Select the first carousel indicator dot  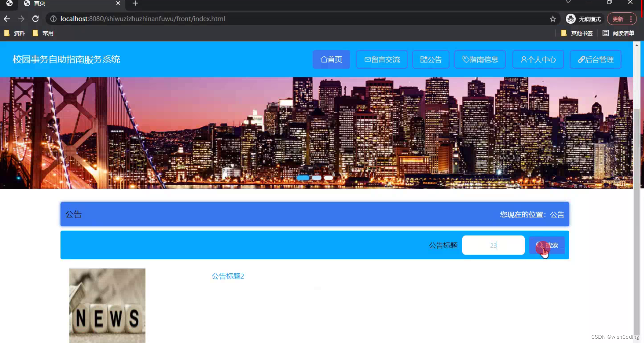click(303, 178)
